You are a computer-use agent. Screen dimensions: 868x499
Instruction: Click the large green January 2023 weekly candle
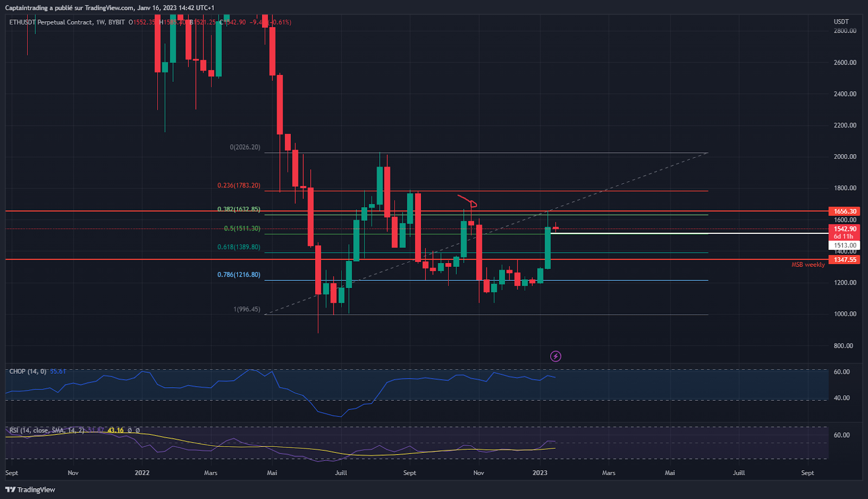(548, 248)
